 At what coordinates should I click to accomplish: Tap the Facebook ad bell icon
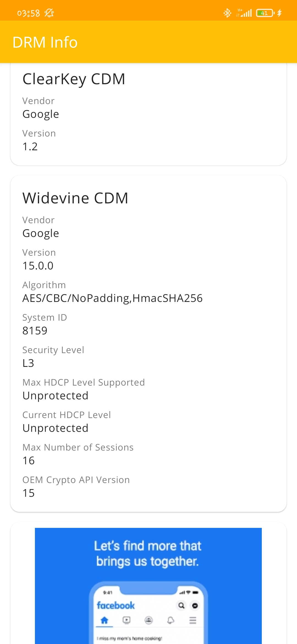(171, 620)
